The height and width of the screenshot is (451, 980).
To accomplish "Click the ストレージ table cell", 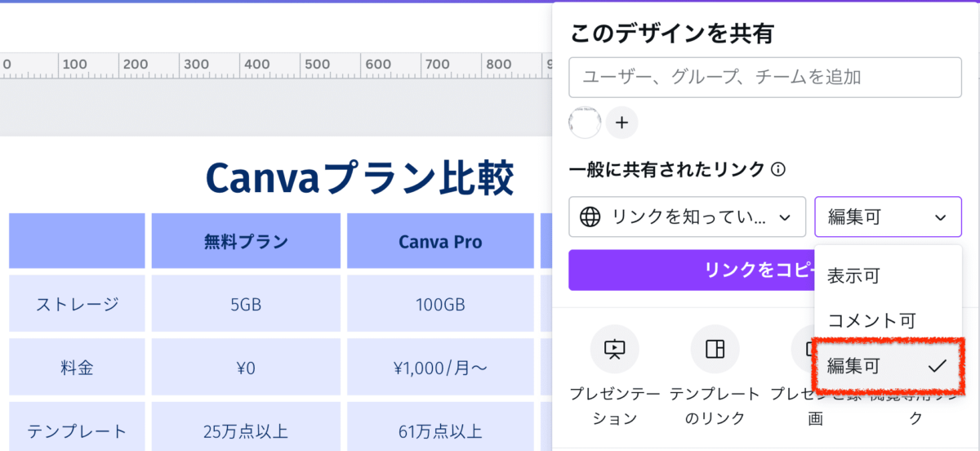I will [x=77, y=305].
